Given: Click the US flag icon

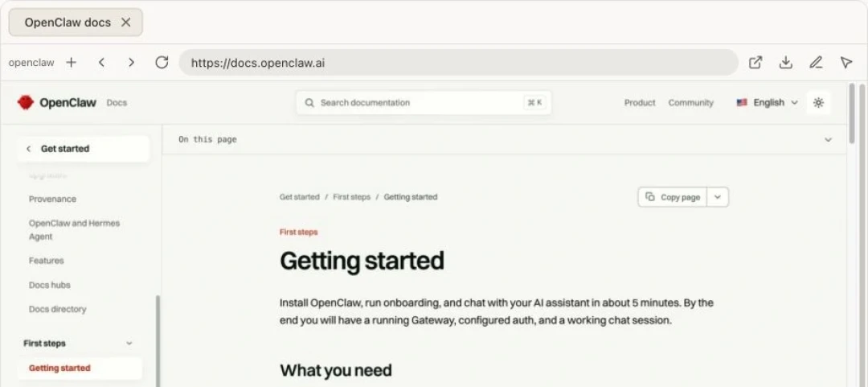Looking at the screenshot, I should (x=742, y=102).
